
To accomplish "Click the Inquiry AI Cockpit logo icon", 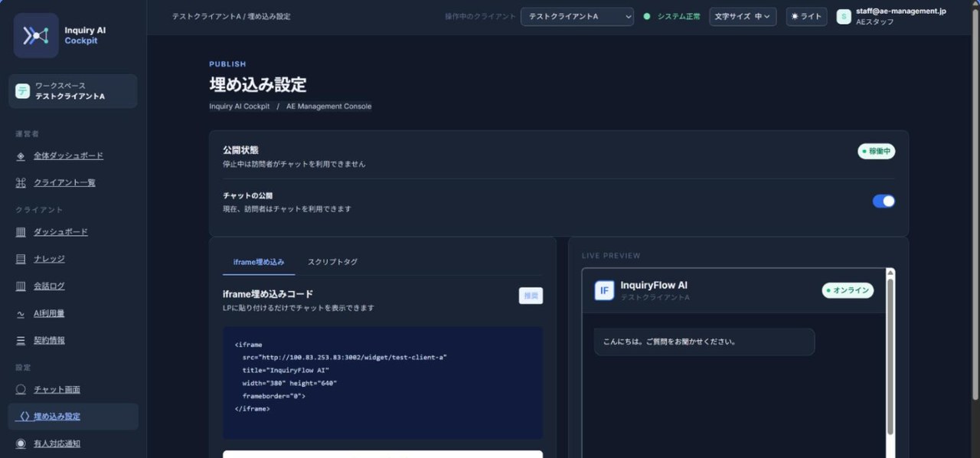I will [36, 35].
